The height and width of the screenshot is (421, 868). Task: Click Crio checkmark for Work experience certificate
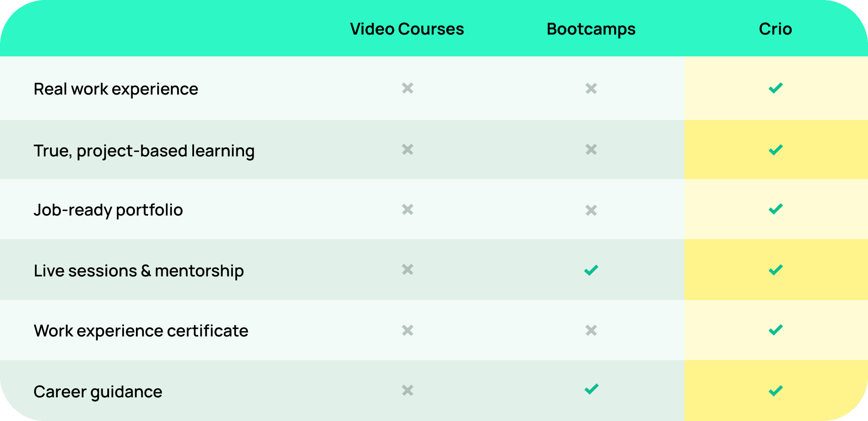[x=775, y=330]
